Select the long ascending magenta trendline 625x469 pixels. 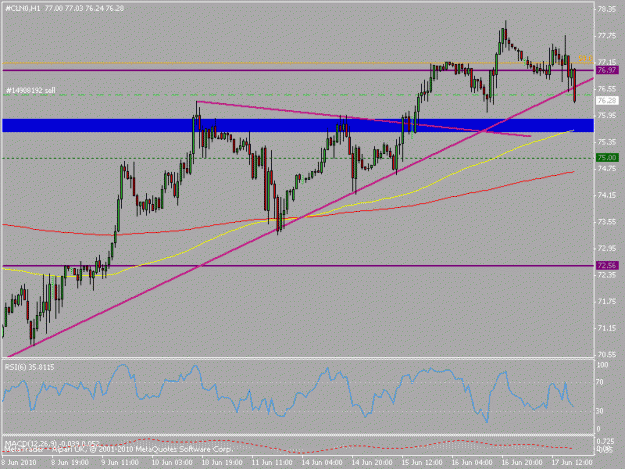[x=300, y=218]
